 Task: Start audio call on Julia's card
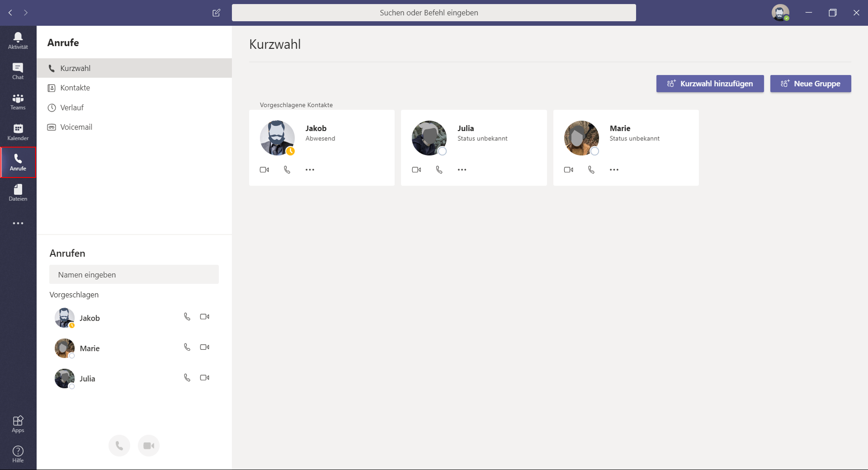(x=439, y=170)
